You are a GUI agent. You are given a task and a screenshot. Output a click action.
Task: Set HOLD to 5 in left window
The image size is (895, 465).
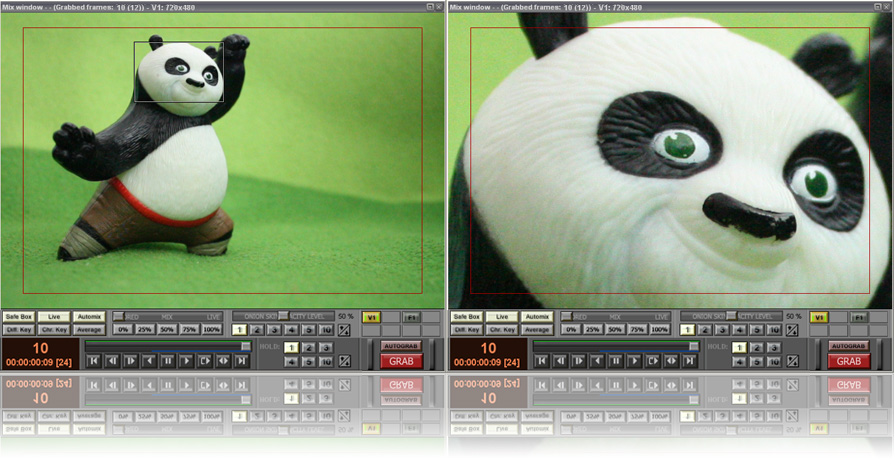point(309,362)
